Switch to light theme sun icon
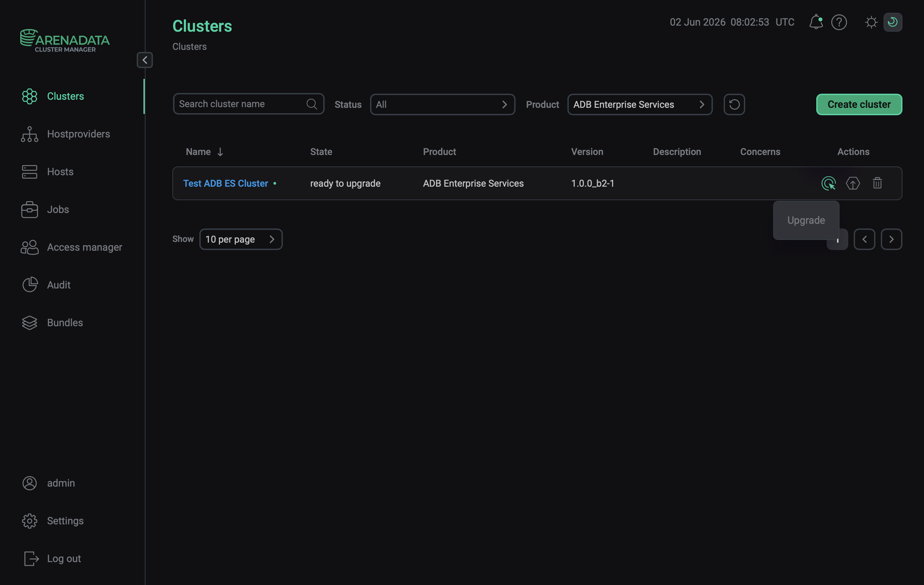The height and width of the screenshot is (585, 924). [x=871, y=22]
